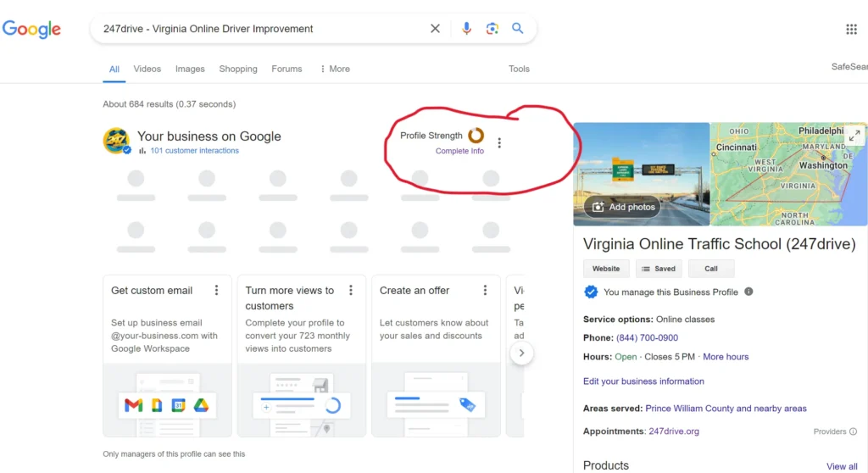The width and height of the screenshot is (868, 473).
Task: Click the Call button
Action: (x=711, y=269)
